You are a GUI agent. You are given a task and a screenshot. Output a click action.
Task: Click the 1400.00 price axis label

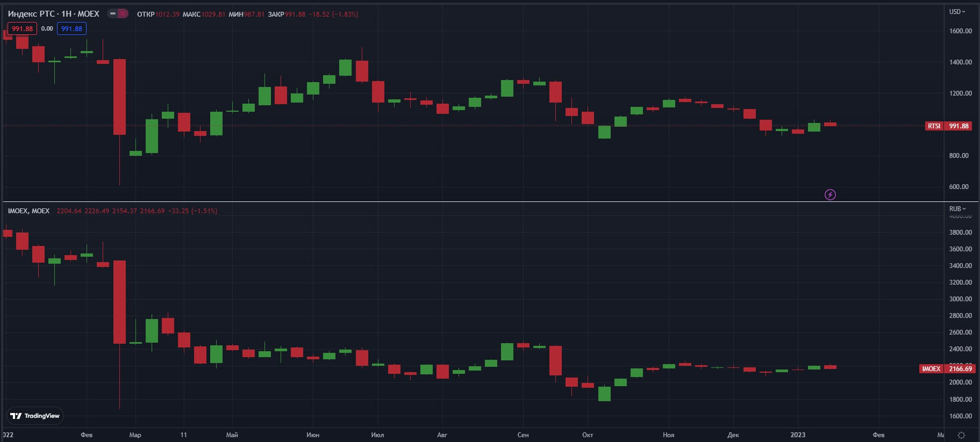coord(960,62)
